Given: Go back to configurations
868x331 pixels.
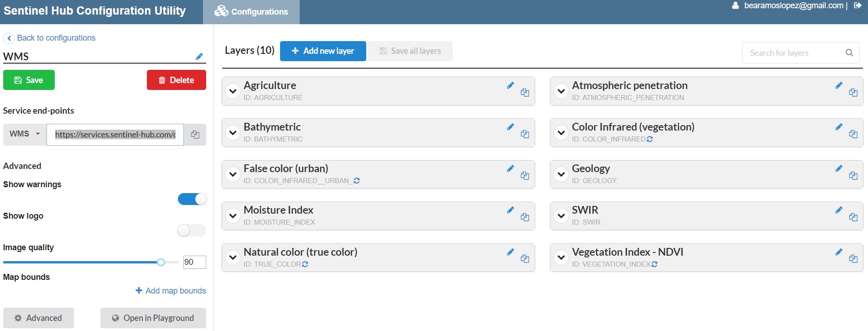Looking at the screenshot, I should click(x=50, y=38).
